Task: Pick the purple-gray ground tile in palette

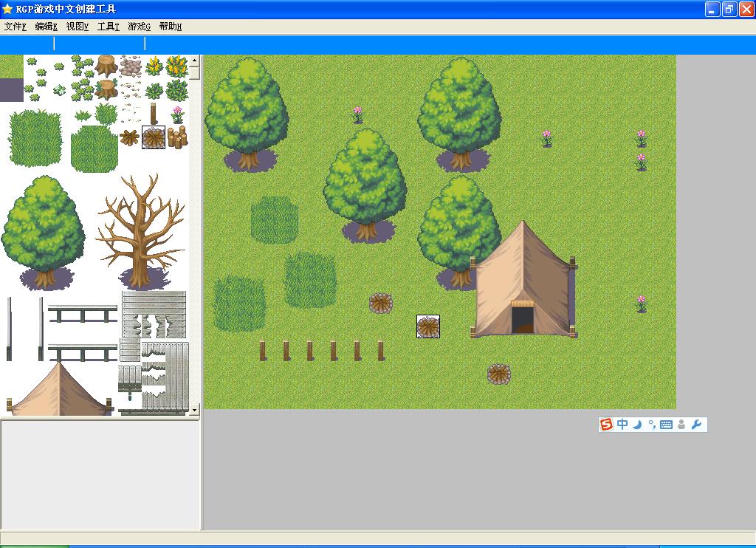Action: coord(12,90)
